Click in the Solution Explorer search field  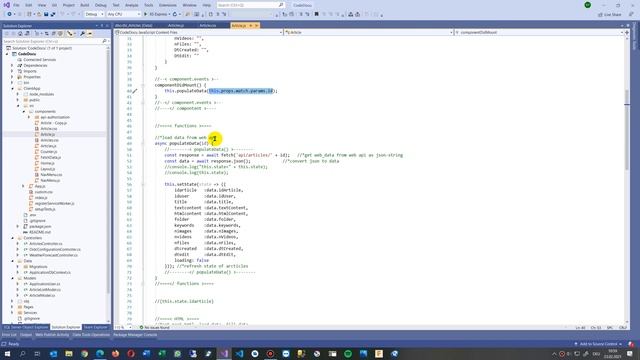click(55, 41)
